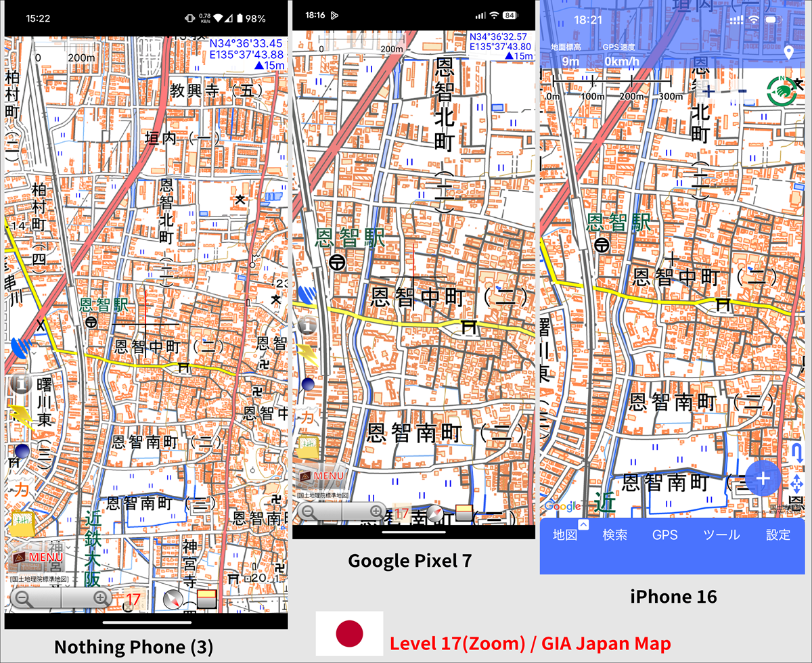Tap the yellow lightning bolt icon on Pixel 7

coord(307,353)
